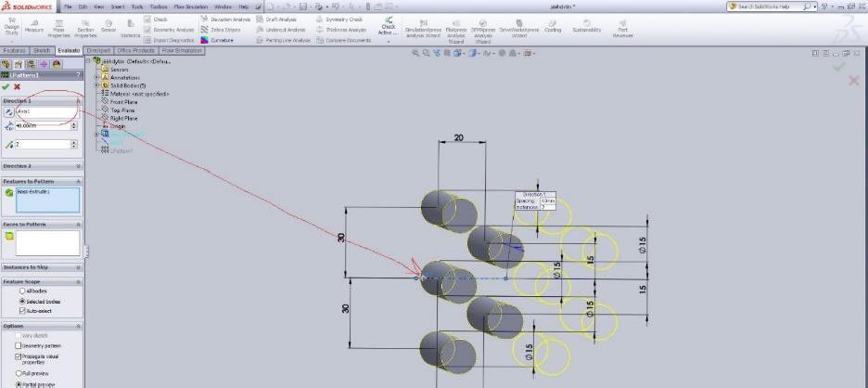Switch to the Sketch tab
The width and height of the screenshot is (868, 388).
[42, 50]
